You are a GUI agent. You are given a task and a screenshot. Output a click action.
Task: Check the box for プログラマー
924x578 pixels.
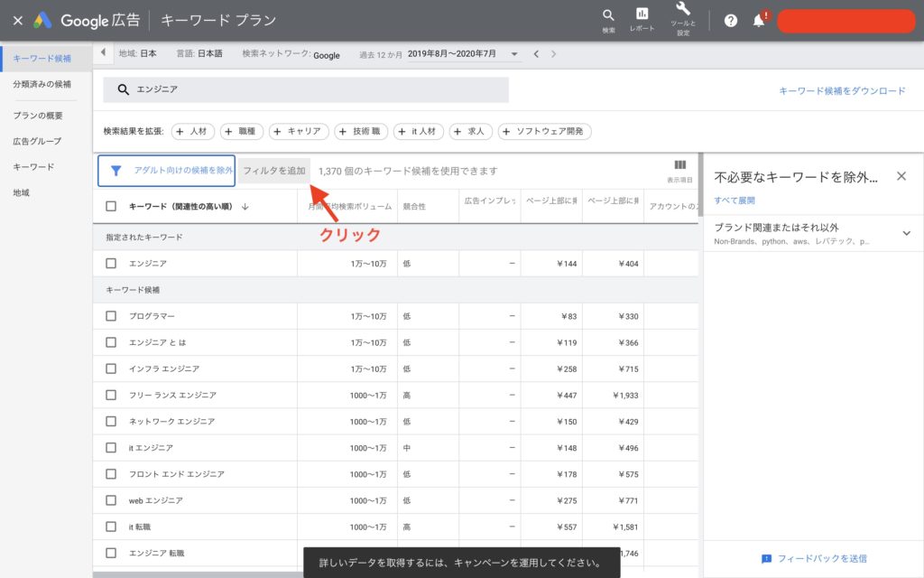[111, 316]
